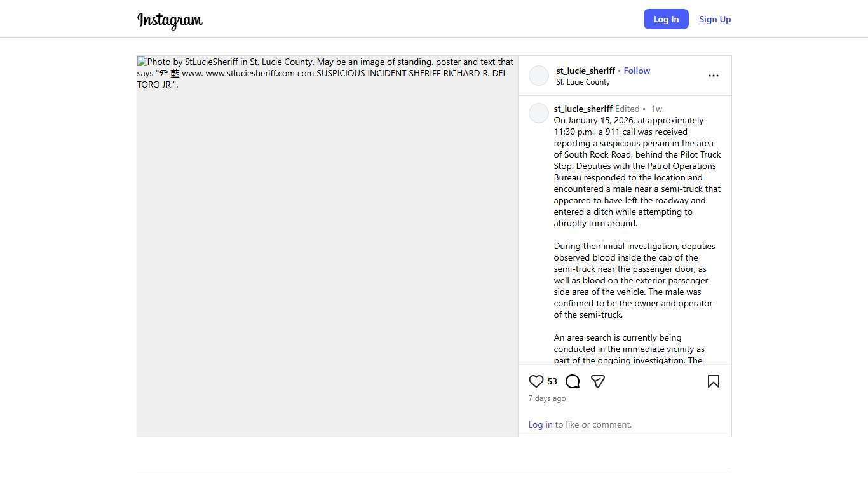Open the more options three-dot menu
Viewport: 868px width, 488px height.
(x=714, y=76)
